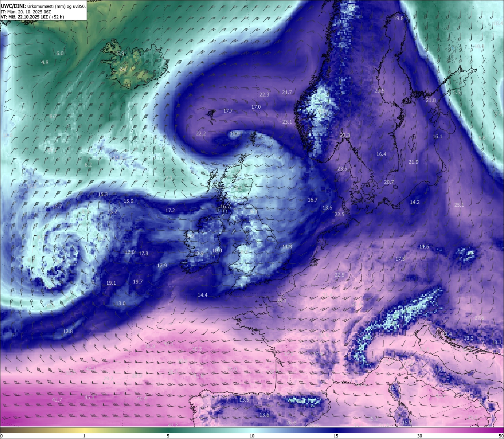Click the '5' tick on colour scale
This screenshot has height=439, width=504.
coord(168,436)
